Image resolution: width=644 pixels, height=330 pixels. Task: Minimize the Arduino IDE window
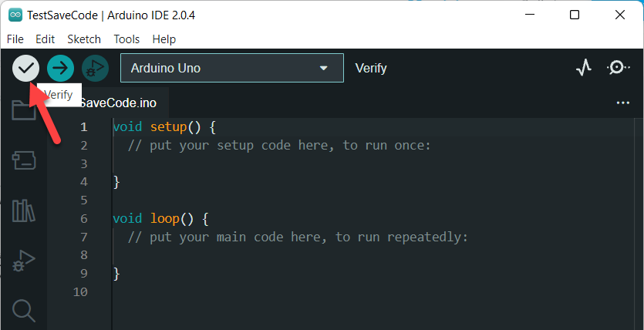click(x=530, y=15)
